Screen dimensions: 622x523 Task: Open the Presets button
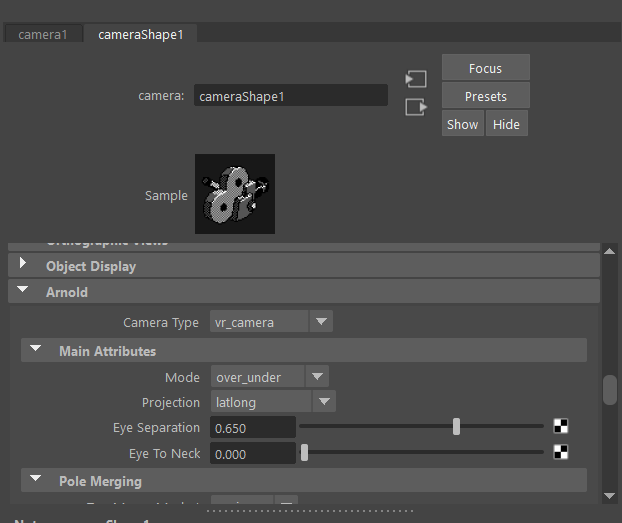485,97
